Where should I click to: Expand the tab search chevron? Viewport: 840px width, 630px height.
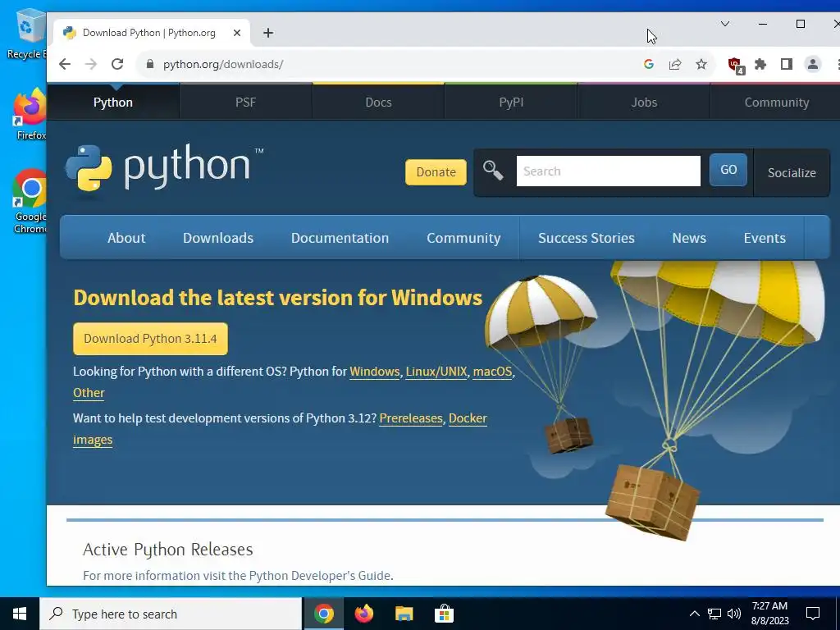coord(725,24)
